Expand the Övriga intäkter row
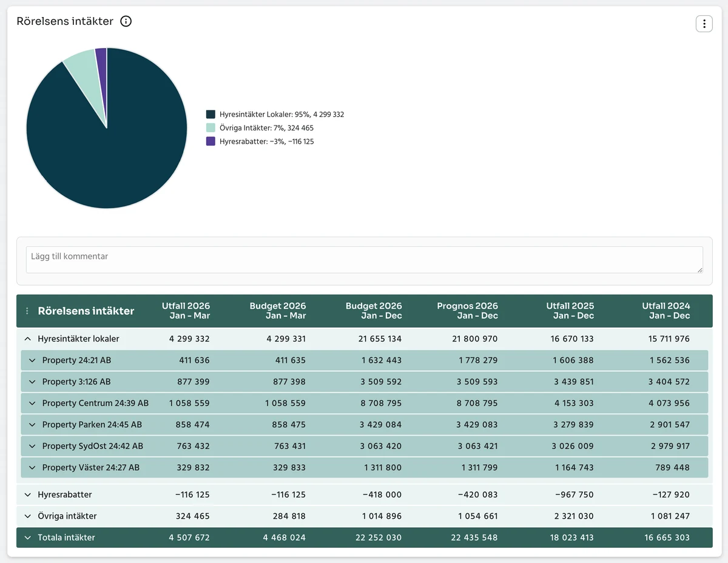The image size is (728, 563). tap(27, 516)
